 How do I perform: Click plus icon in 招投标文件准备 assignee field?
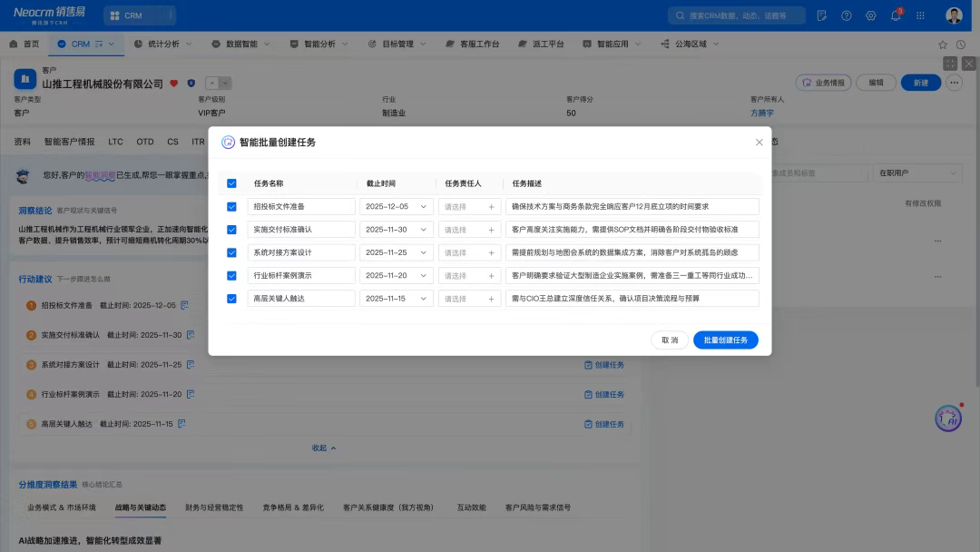pyautogui.click(x=491, y=207)
